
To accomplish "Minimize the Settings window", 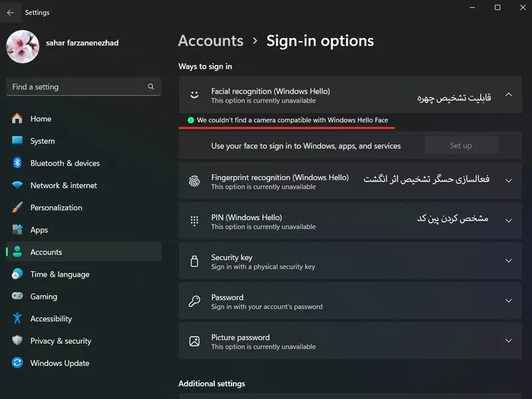I will point(472,7).
